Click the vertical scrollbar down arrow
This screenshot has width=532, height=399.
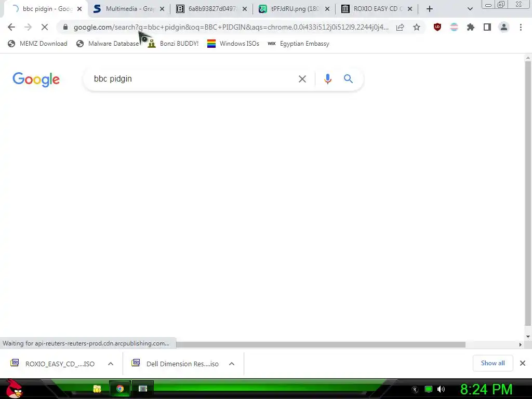(x=528, y=337)
